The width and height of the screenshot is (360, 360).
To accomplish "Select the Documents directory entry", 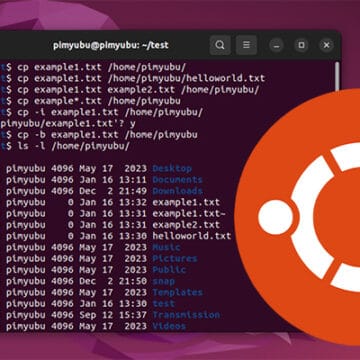I will tap(177, 180).
